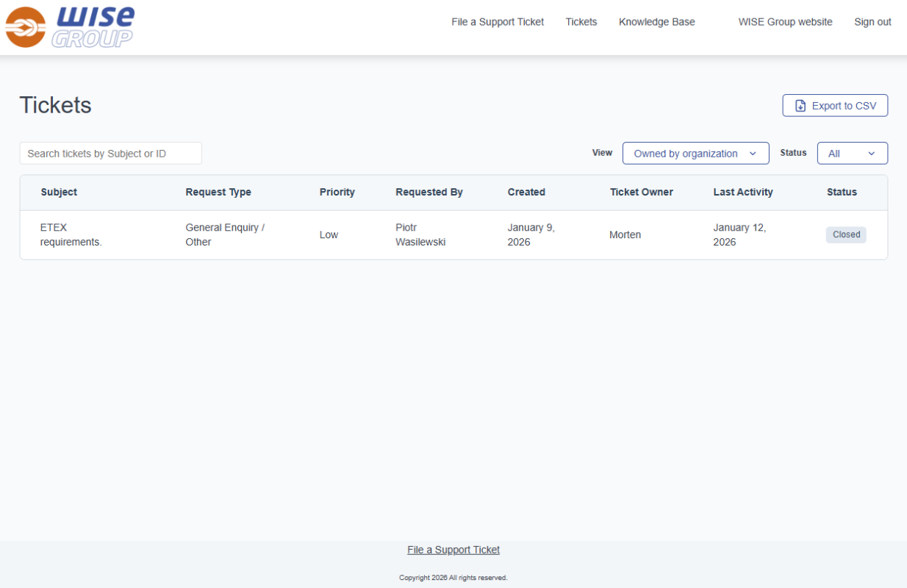The height and width of the screenshot is (588, 907).
Task: Click the Export to CSV button
Action: [x=834, y=105]
